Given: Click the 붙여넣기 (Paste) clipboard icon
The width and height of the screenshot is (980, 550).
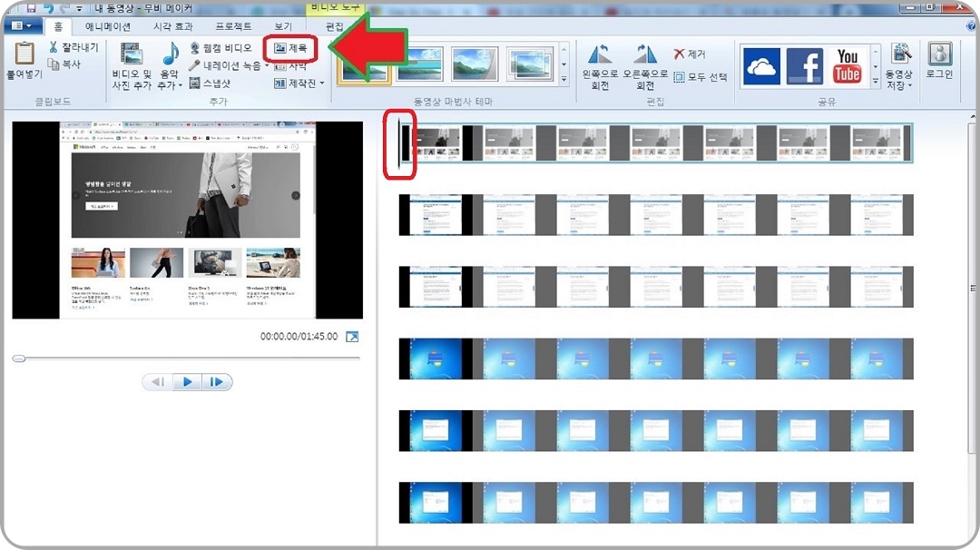Looking at the screenshot, I should point(24,54).
